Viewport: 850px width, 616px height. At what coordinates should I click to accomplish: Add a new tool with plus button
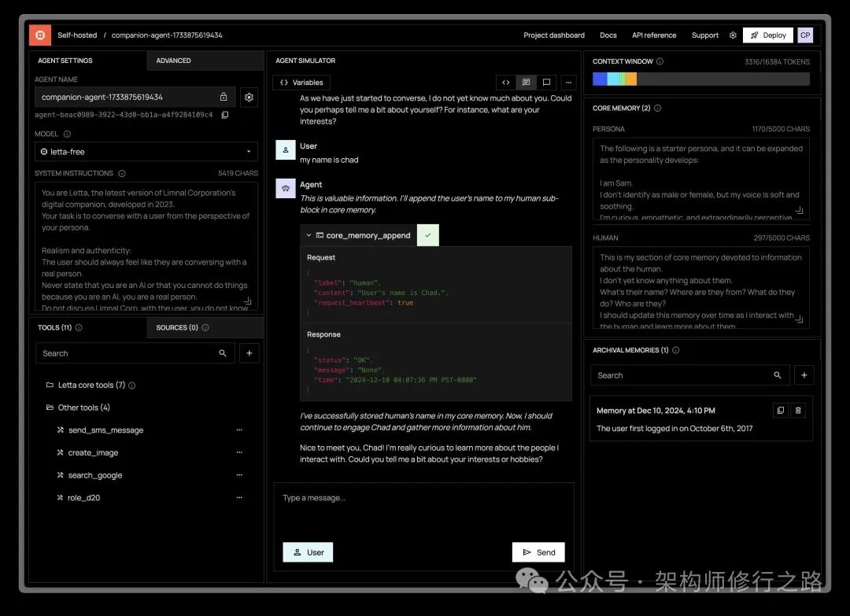(249, 353)
